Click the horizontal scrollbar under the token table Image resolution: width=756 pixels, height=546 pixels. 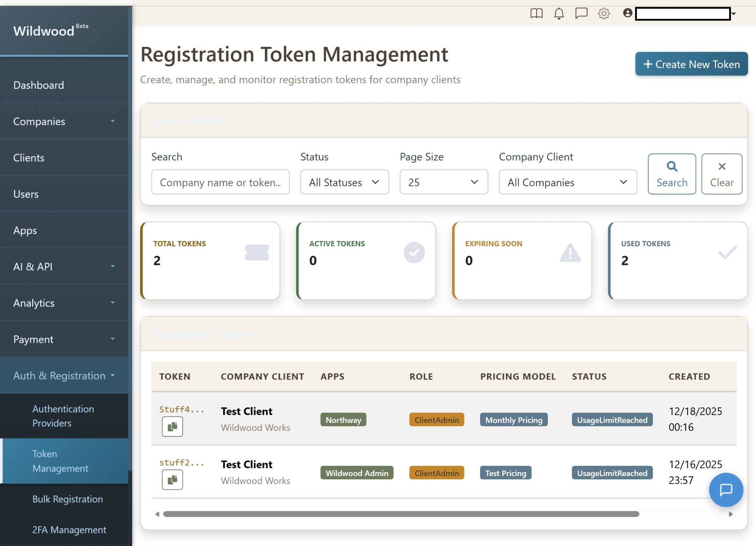(399, 514)
